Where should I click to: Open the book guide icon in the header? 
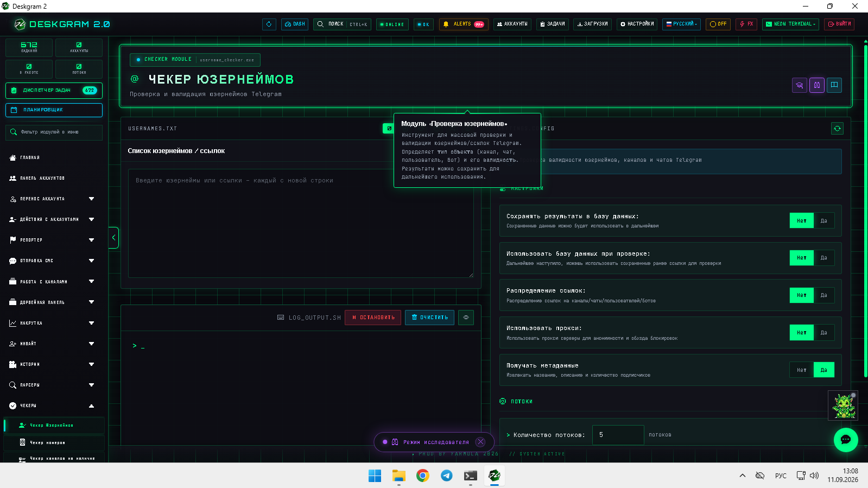(834, 85)
